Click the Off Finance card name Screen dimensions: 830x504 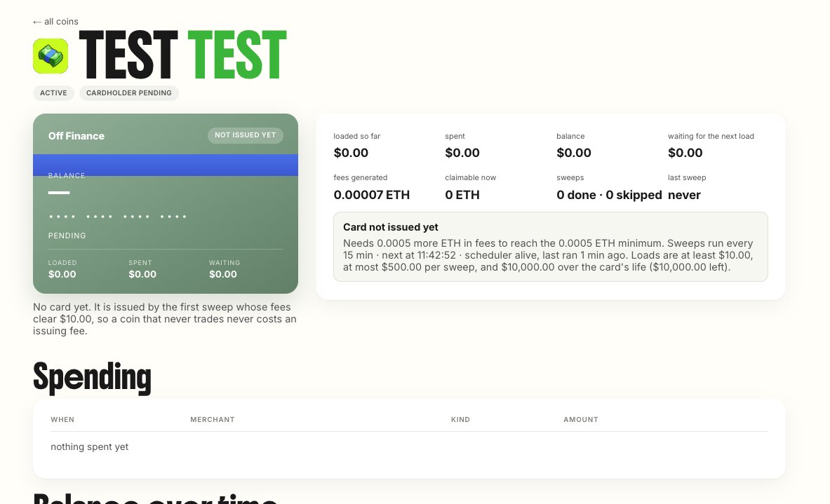[x=76, y=136]
